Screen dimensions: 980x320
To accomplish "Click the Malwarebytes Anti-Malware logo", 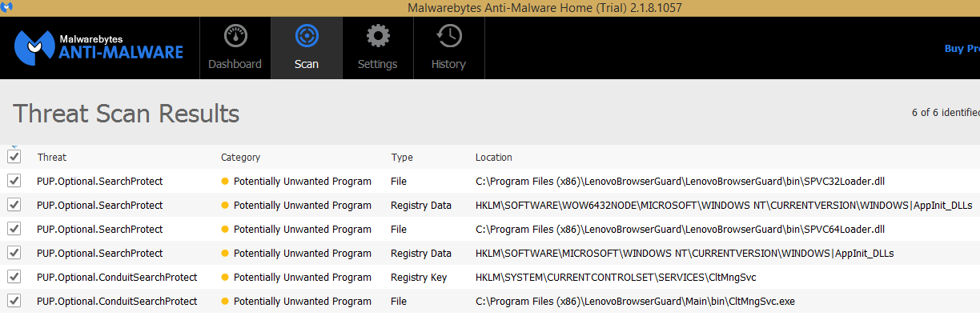I will tap(99, 47).
